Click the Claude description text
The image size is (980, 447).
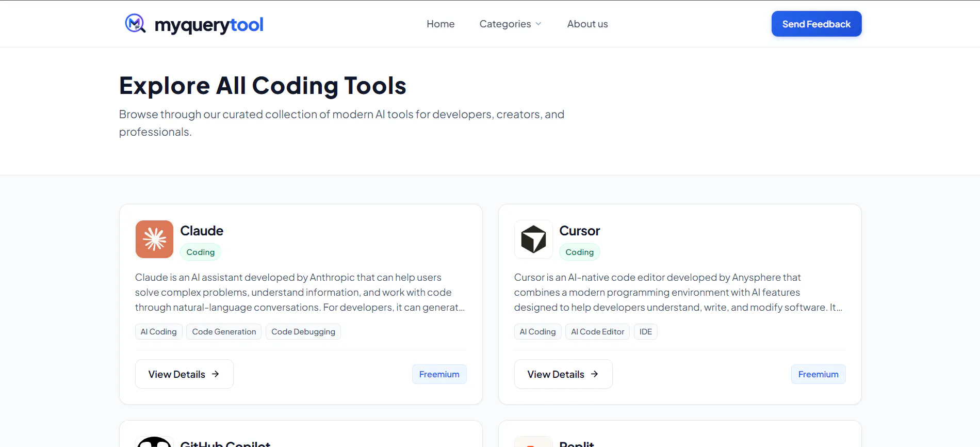click(300, 292)
